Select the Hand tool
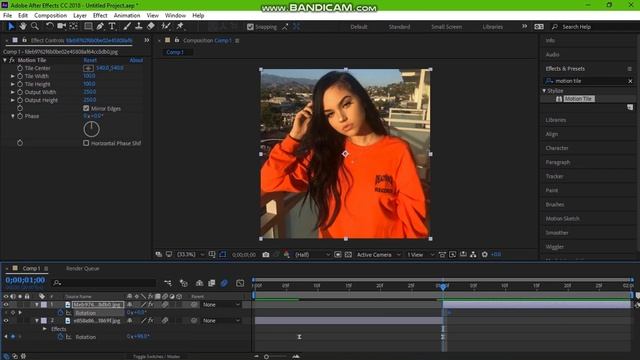 click(23, 27)
